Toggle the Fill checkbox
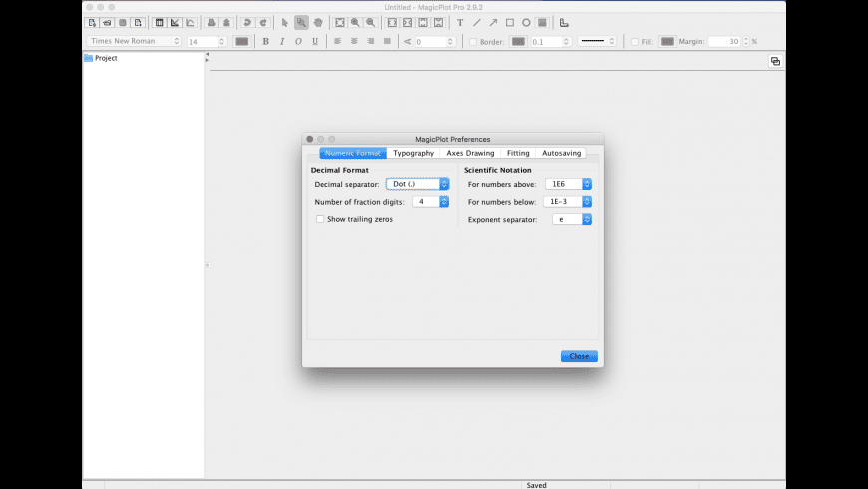868x489 pixels. [635, 42]
